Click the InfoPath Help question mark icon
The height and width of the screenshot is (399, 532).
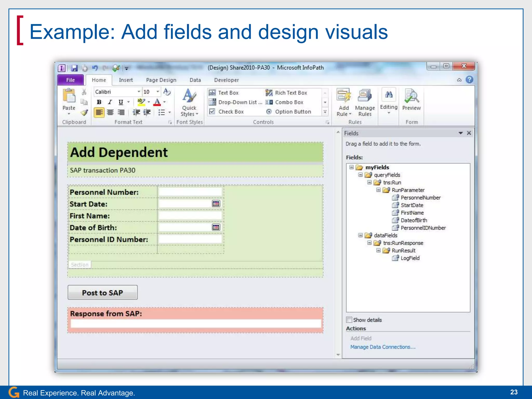469,79
